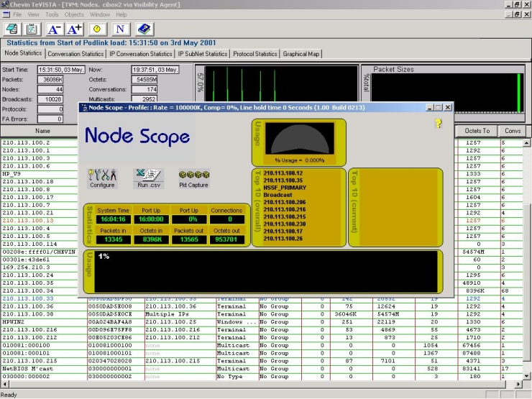Click vertical scrollbar down arrow of node table
This screenshot has height=399, width=532.
[526, 376]
